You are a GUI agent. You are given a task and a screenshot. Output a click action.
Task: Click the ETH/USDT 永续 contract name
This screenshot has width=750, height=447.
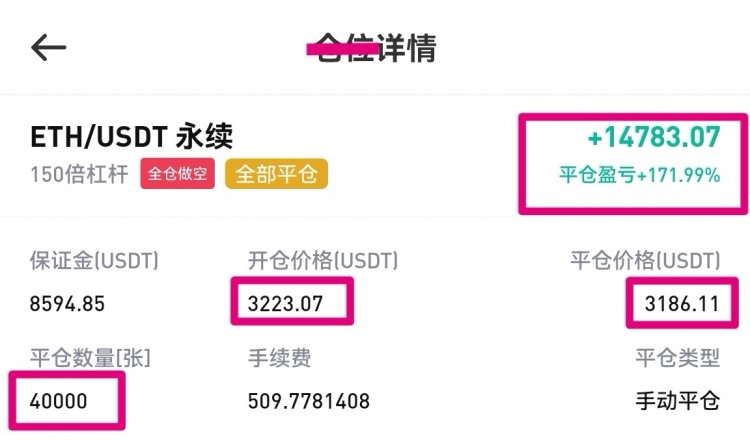point(132,136)
